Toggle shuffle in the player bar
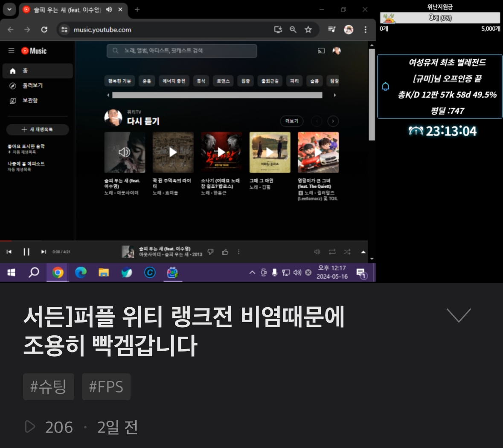This screenshot has height=448, width=503. click(347, 252)
